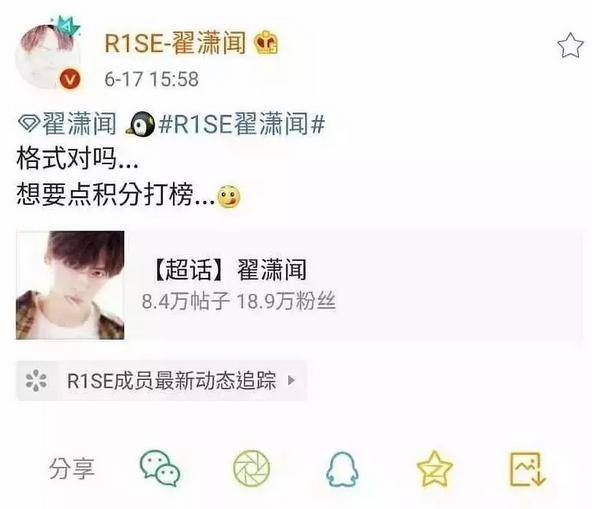This screenshot has width=592, height=509.
Task: Share the post to QQ
Action: pos(342,469)
